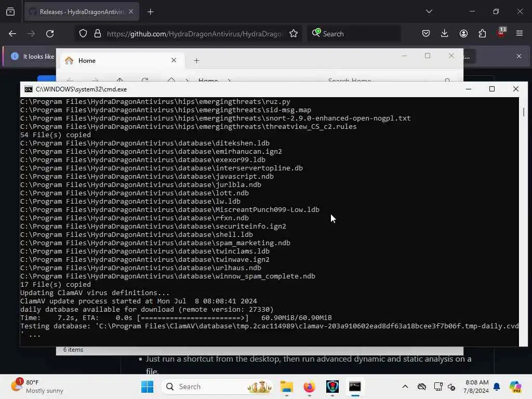The image size is (532, 399).
Task: Click the Firefox Search box
Action: click(354, 34)
